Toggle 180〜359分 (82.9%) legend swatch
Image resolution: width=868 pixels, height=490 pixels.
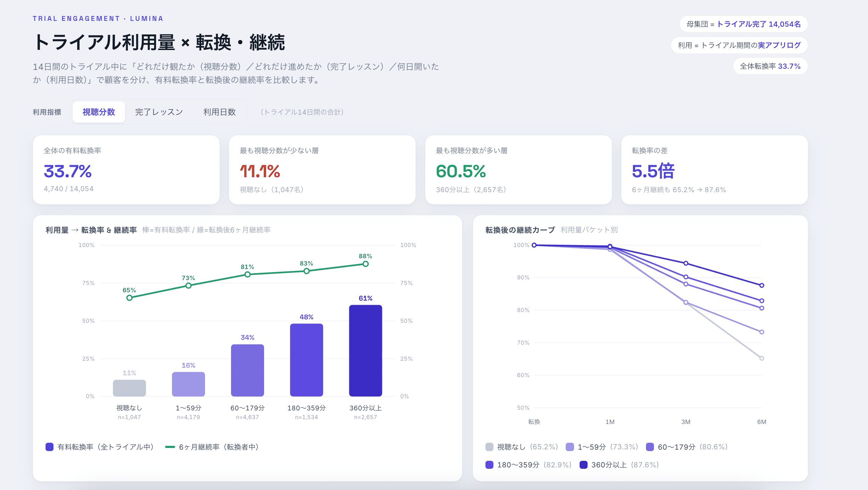(489, 465)
